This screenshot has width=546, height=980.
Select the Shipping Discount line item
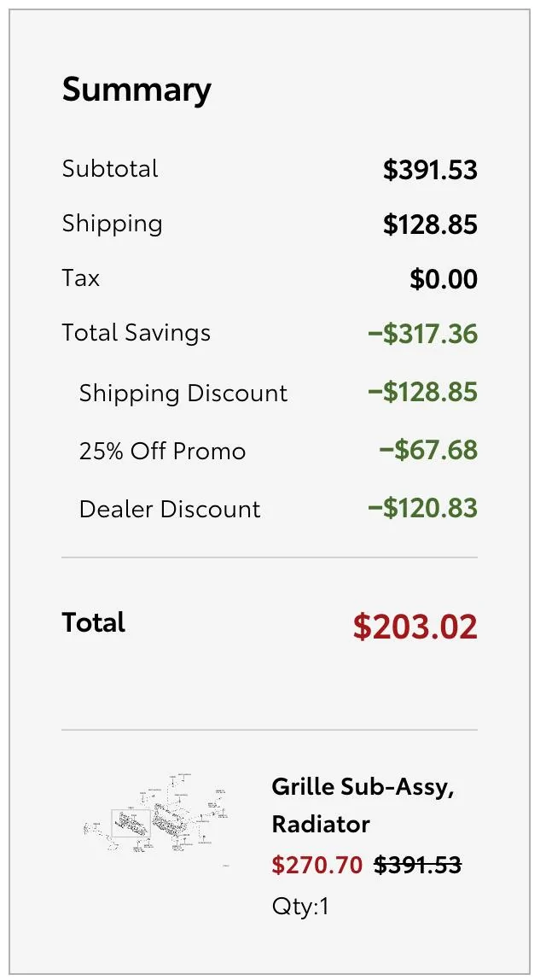183,394
